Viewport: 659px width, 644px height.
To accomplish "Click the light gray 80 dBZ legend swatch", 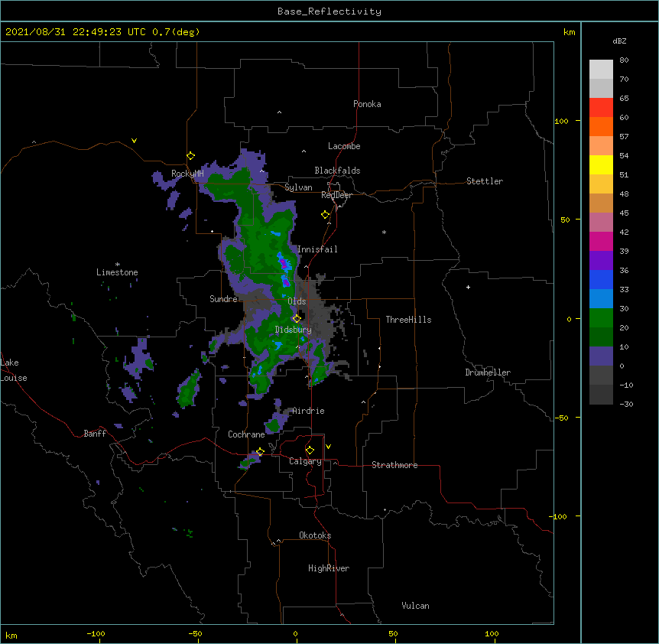I will click(601, 69).
